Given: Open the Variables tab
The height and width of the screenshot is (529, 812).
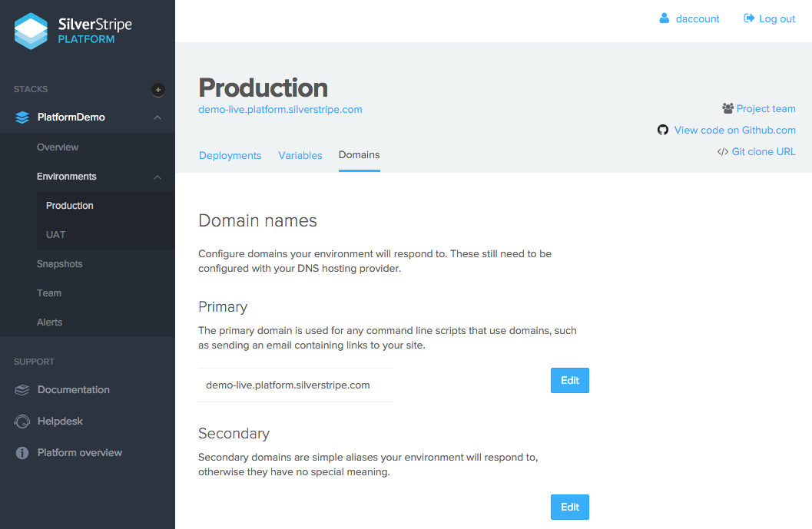Looking at the screenshot, I should (x=300, y=155).
